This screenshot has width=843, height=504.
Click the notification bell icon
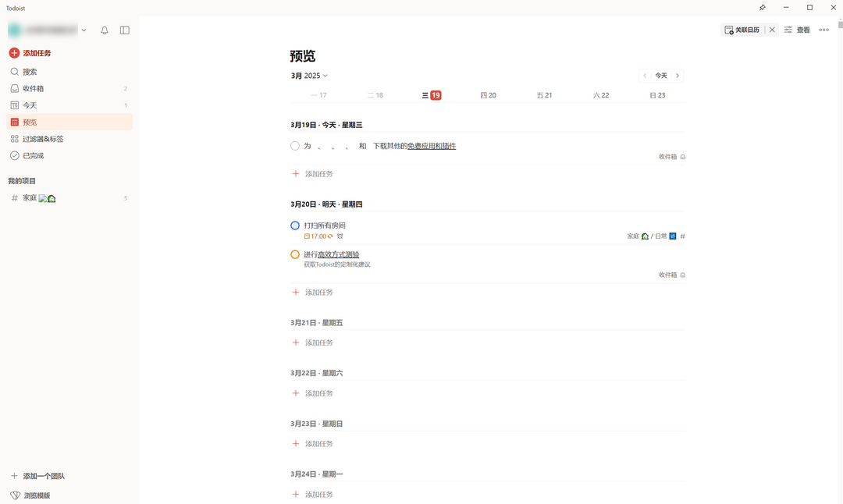(x=104, y=30)
